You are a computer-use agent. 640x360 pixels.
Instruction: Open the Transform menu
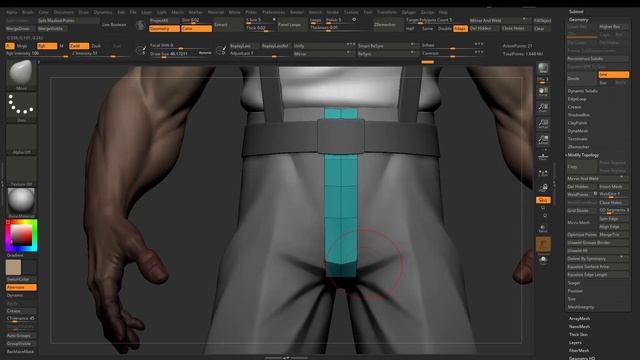coord(387,12)
